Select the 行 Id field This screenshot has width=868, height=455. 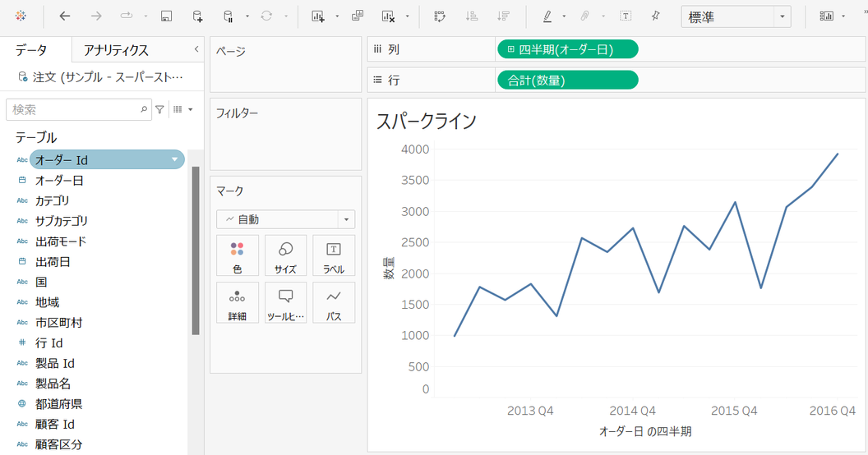tap(48, 342)
